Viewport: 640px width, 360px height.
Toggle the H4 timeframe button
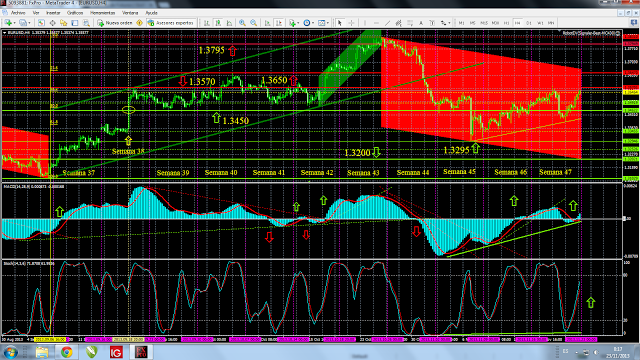pyautogui.click(x=517, y=23)
